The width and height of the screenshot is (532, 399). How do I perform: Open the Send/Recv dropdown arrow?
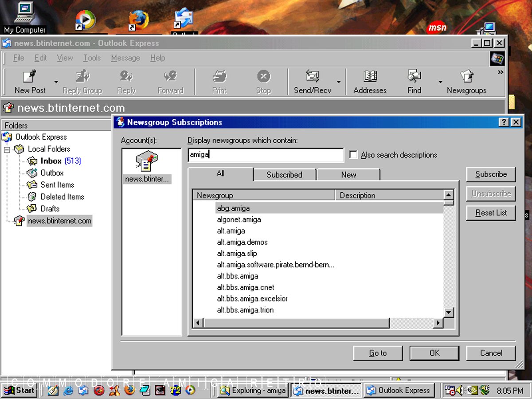(339, 82)
